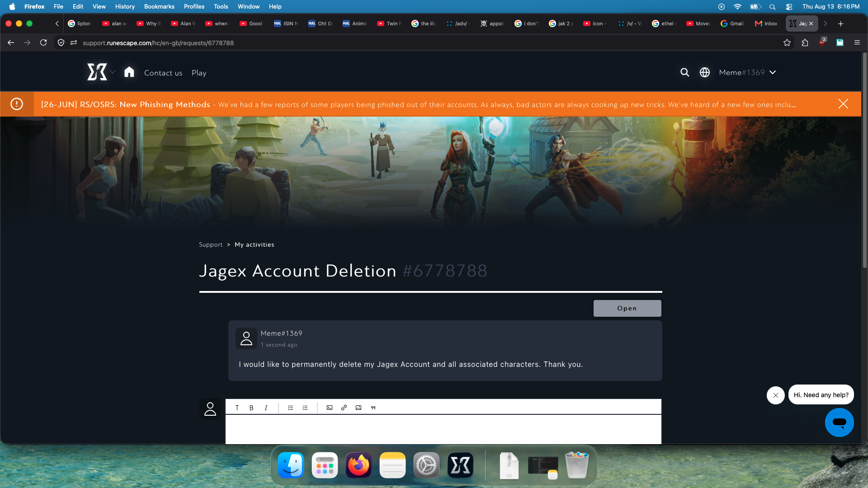The image size is (868, 488).
Task: Insert a code block in the reply
Action: click(x=330, y=408)
